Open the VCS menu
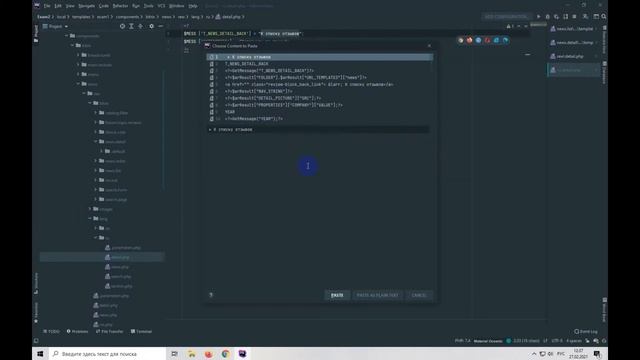The height and width of the screenshot is (360, 640). [161, 6]
